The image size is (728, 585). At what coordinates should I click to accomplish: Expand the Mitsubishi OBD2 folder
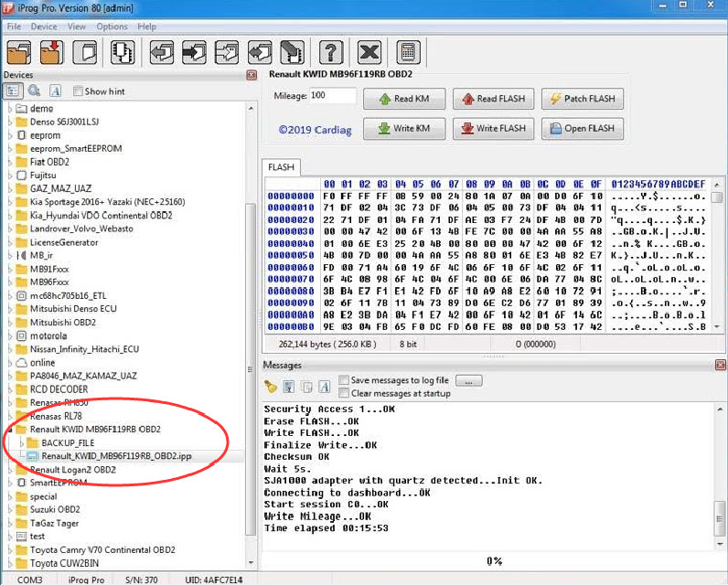coord(10,323)
